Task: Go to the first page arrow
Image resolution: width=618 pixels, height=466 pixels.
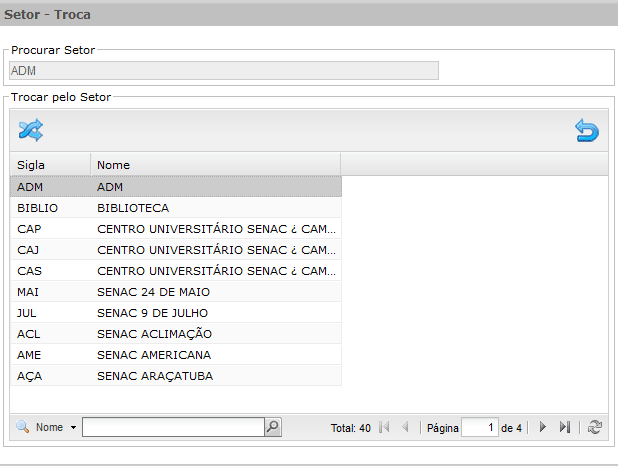Action: (x=384, y=427)
